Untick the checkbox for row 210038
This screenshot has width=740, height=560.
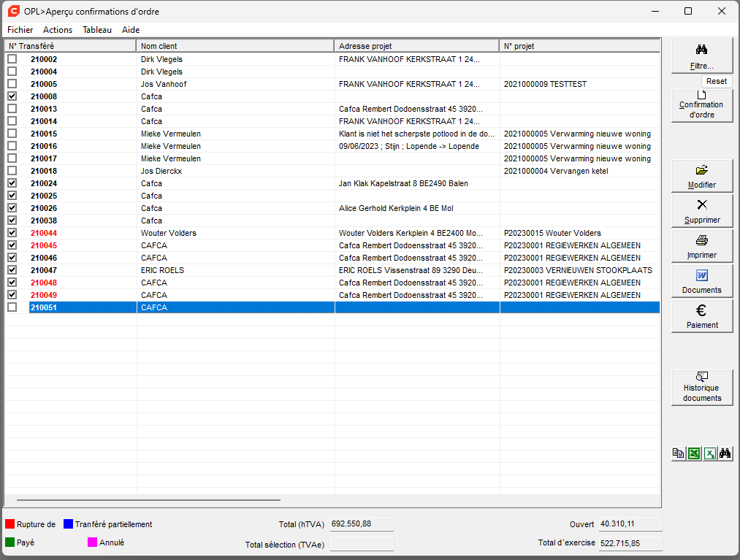pos(12,220)
